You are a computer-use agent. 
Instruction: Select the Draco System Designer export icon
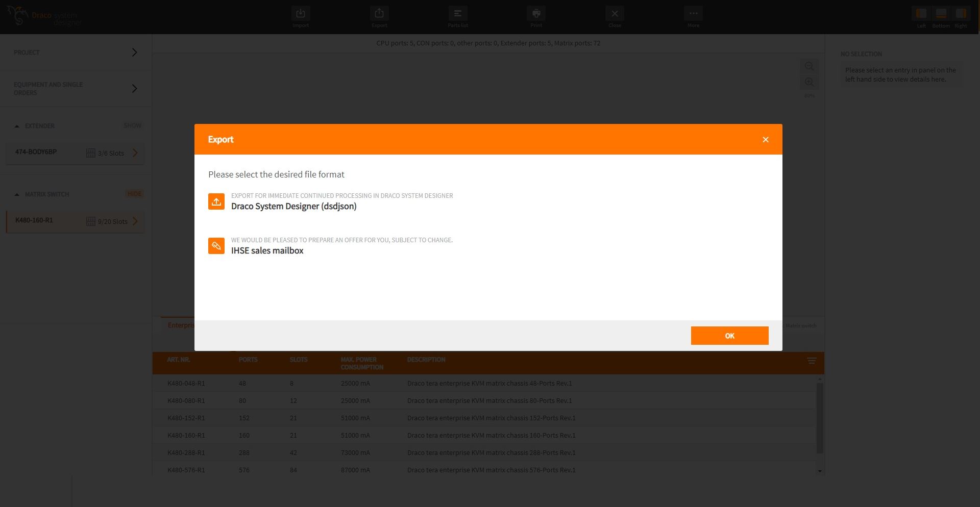pyautogui.click(x=216, y=201)
